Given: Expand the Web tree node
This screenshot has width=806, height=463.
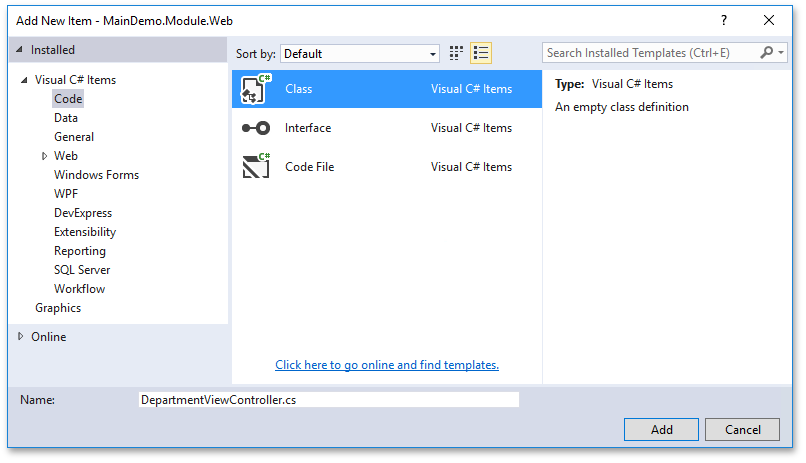Looking at the screenshot, I should (x=45, y=156).
